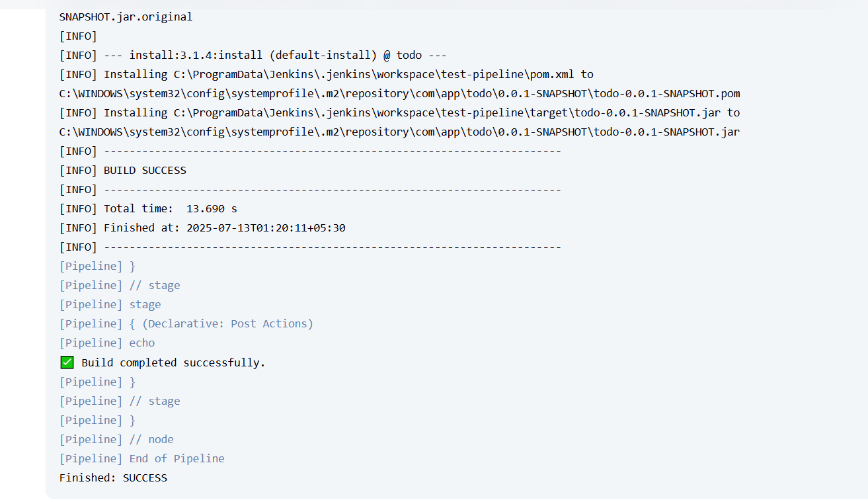Click the path ending in 'todo-0.0.1-SNAPSHOT.pom'
This screenshot has width=868, height=502.
[399, 93]
